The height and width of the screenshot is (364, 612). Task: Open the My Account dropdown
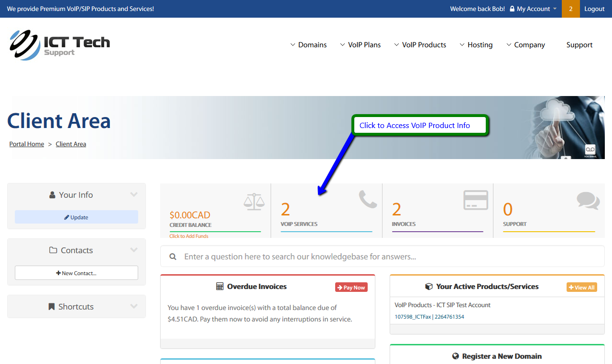533,9
